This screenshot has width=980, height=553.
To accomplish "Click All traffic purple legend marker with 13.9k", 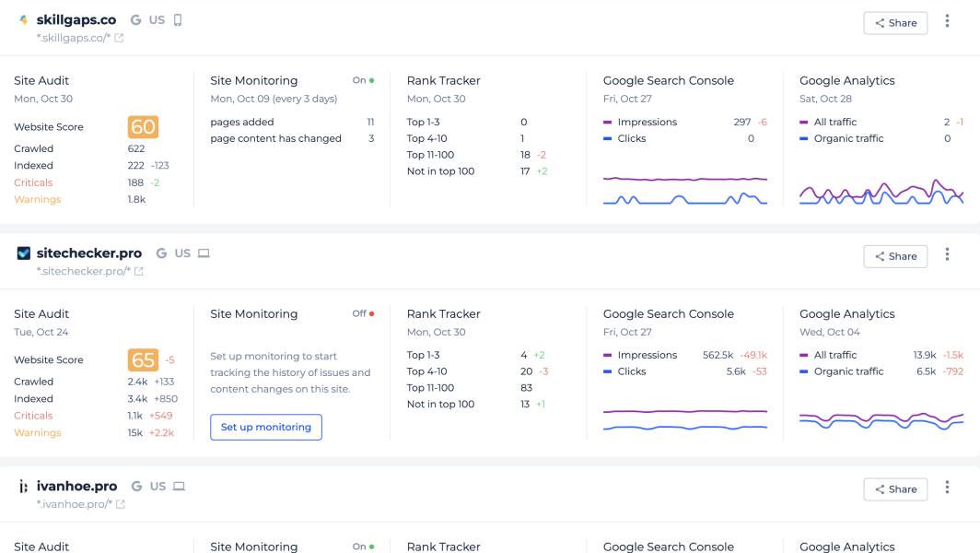I will (804, 356).
